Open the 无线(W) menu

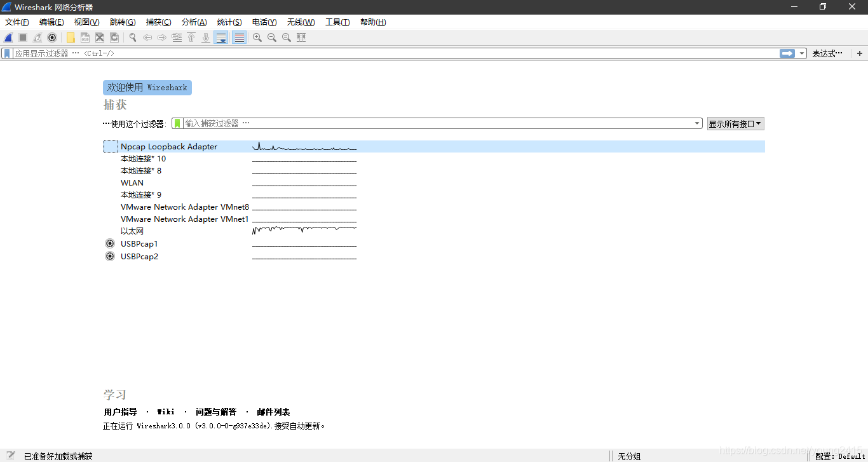click(x=301, y=22)
